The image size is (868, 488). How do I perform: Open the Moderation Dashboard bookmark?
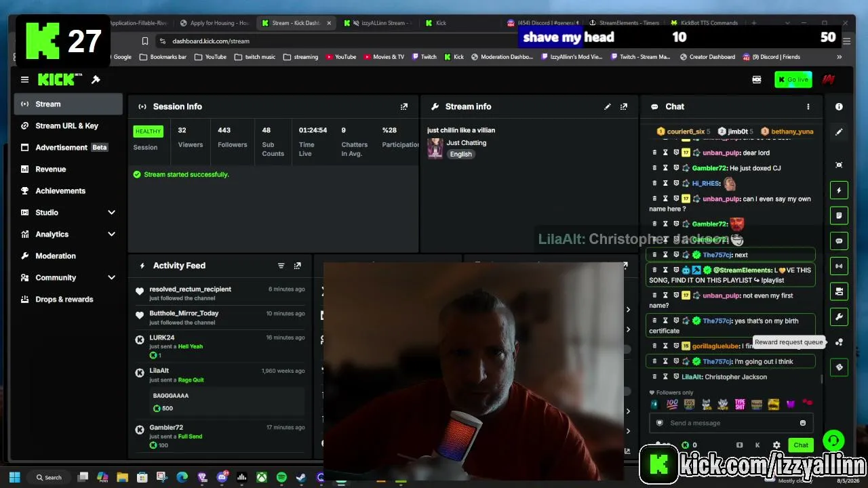502,57
